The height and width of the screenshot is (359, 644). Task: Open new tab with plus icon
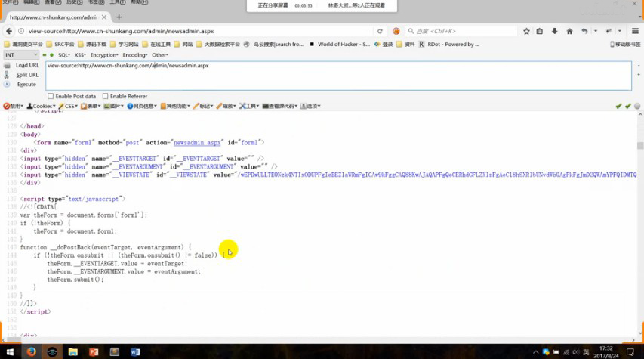click(119, 17)
